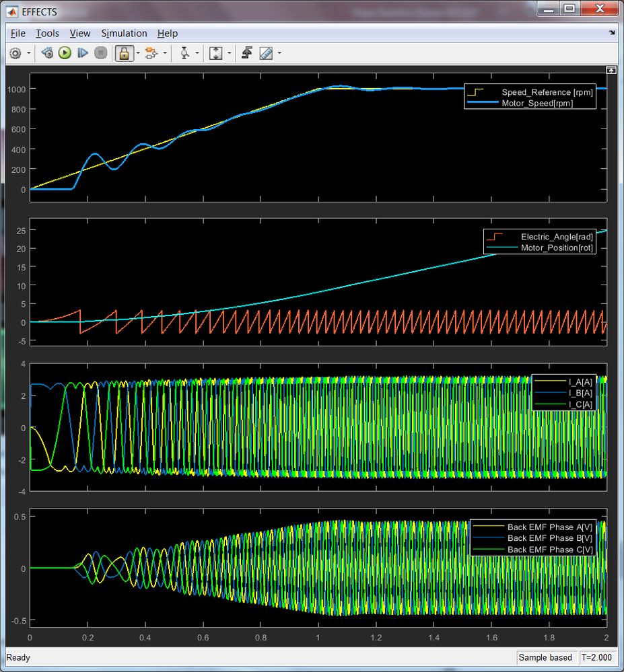Image resolution: width=624 pixels, height=672 pixels.
Task: Toggle the padlock signal selection lock
Action: tap(123, 53)
